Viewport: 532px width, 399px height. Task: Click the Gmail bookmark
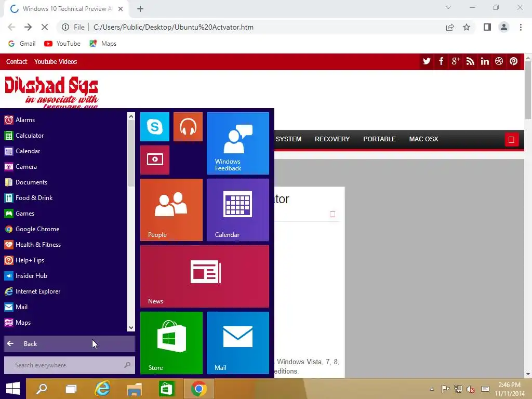(x=22, y=44)
